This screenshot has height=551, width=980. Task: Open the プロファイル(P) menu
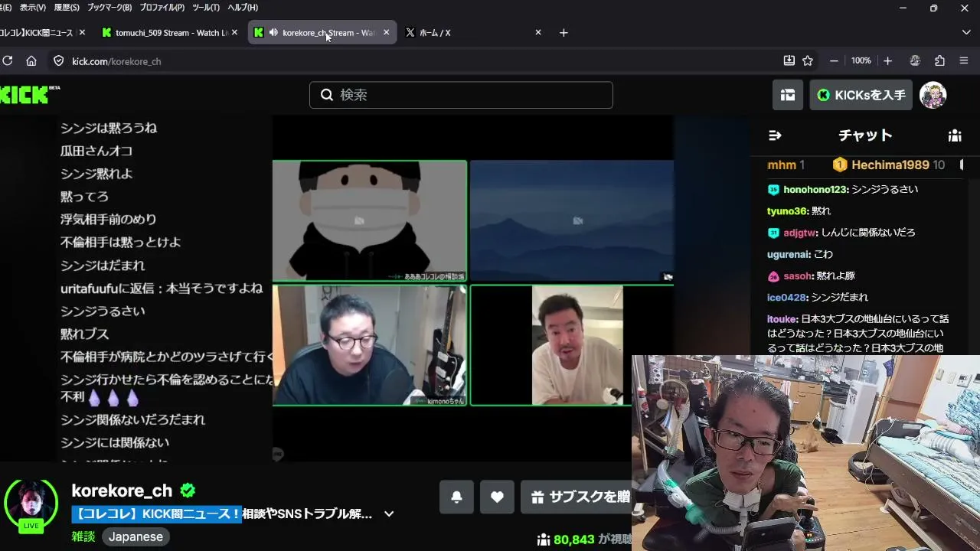(162, 8)
